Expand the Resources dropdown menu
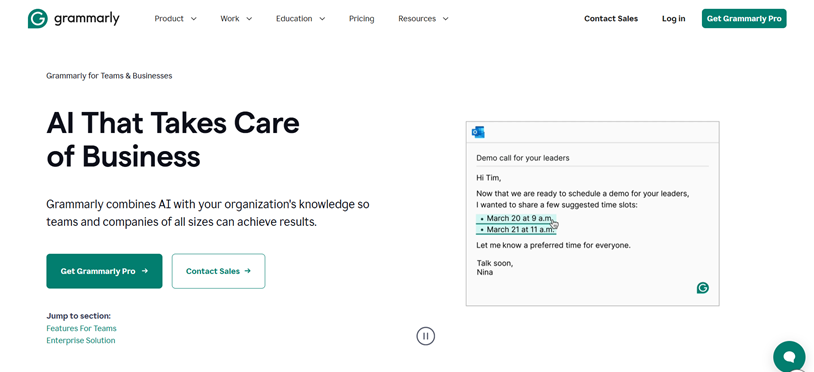 [x=423, y=19]
